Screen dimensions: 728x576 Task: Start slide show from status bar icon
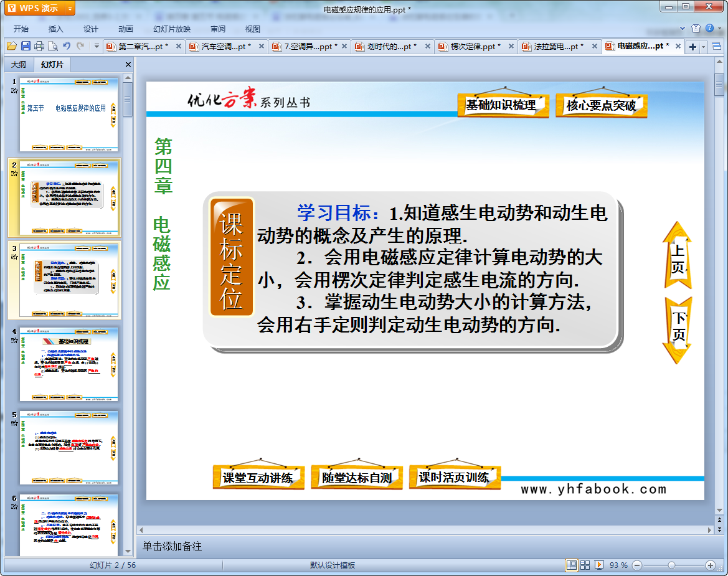click(599, 565)
